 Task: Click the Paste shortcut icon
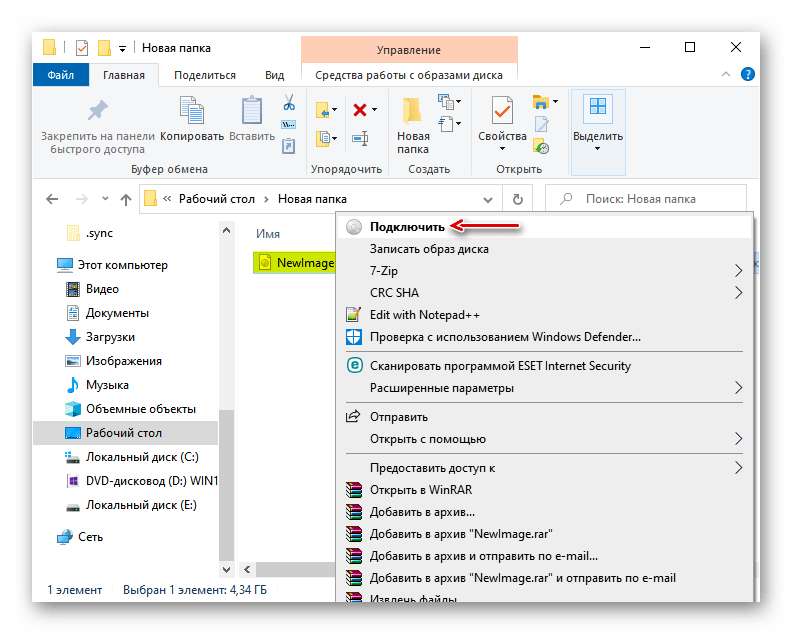(x=288, y=146)
